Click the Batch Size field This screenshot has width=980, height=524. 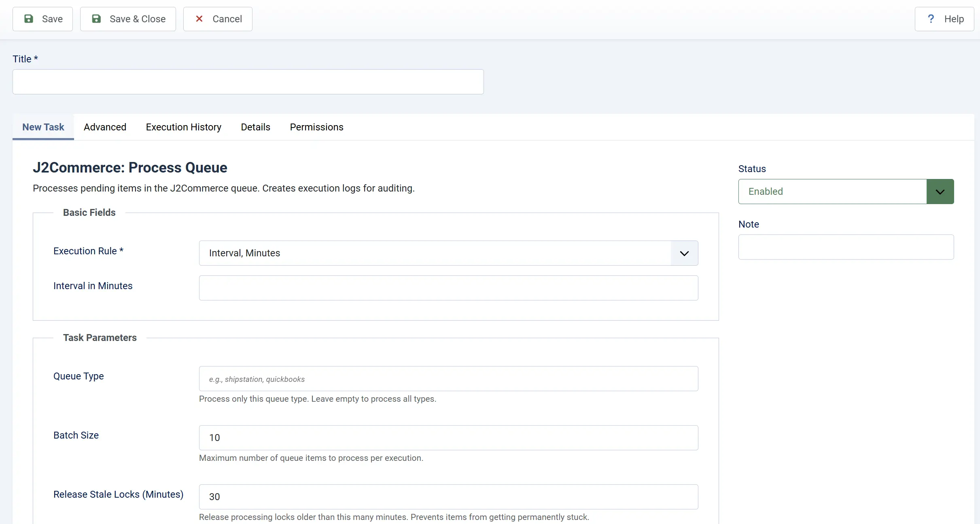[x=449, y=438]
